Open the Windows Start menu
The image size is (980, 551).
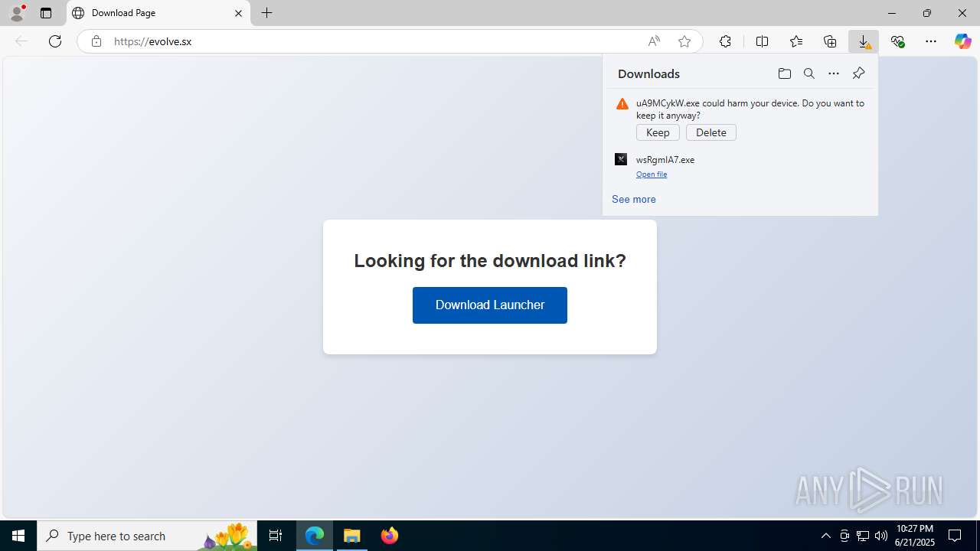click(18, 536)
